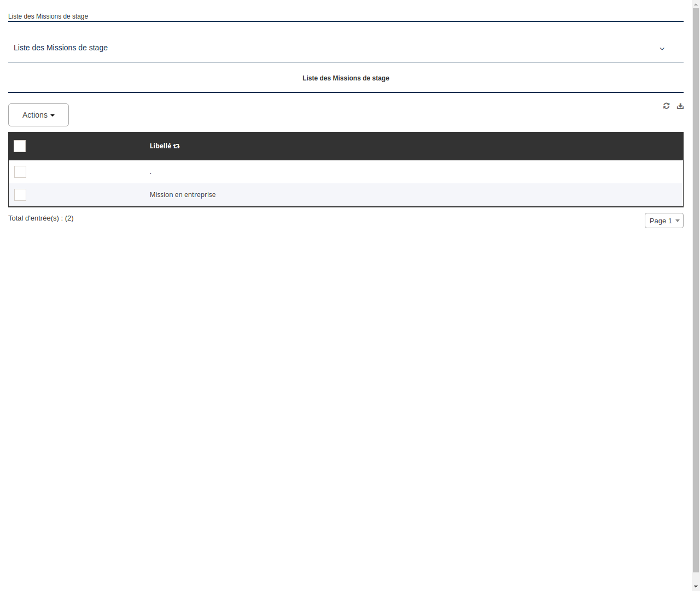This screenshot has width=700, height=591.
Task: Select the centered 'Liste des Missions de stage' title
Action: 346,78
